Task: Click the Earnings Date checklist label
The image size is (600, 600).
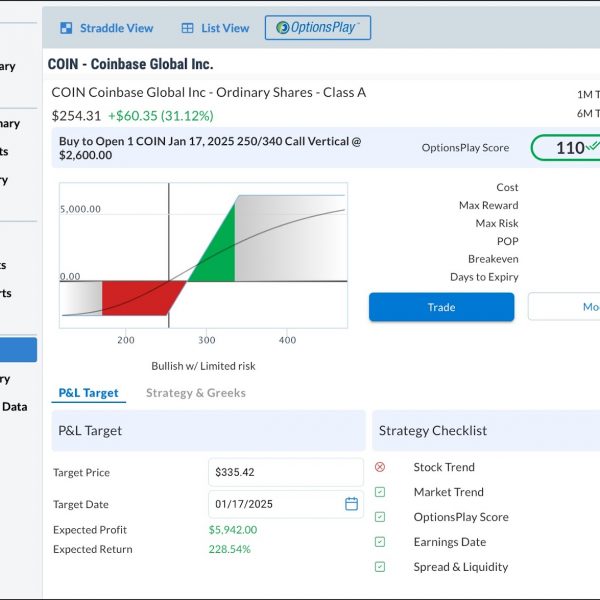Action: 450,542
